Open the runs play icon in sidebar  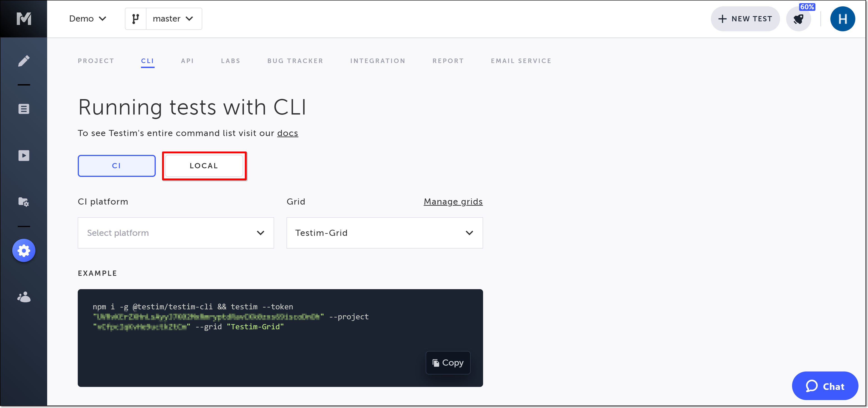click(x=24, y=155)
